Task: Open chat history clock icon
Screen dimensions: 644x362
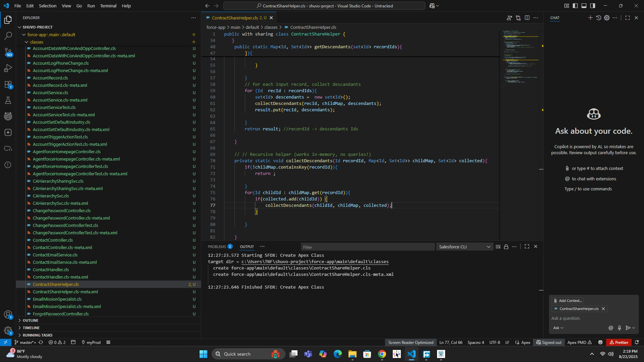Action: point(598,18)
